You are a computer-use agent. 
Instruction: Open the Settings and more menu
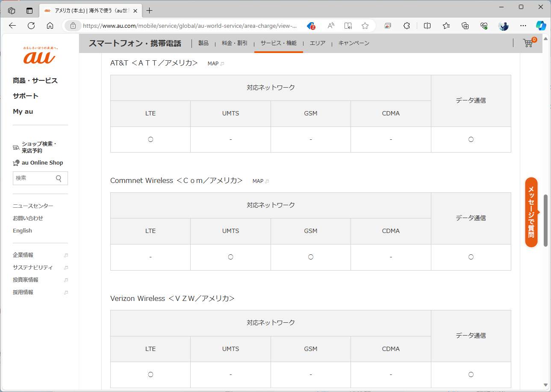click(523, 26)
